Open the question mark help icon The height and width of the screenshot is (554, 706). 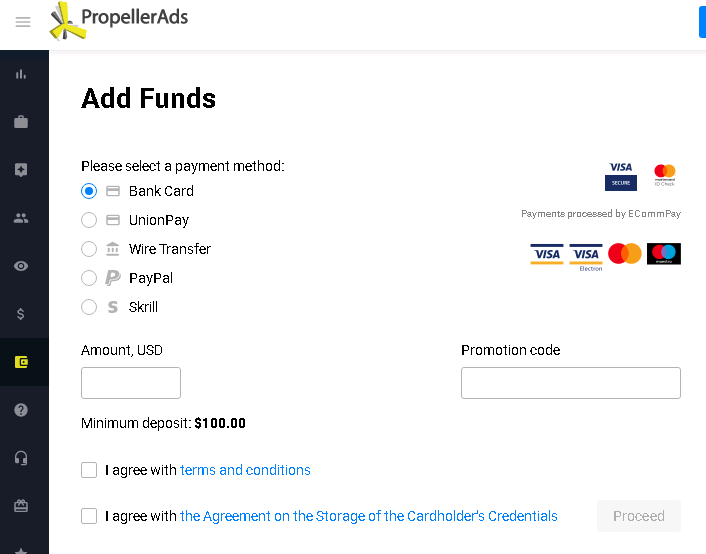(21, 410)
